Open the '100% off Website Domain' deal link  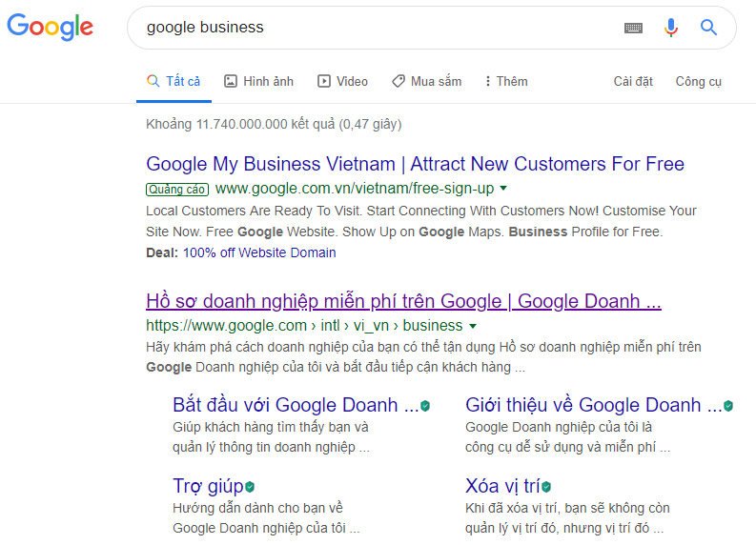pos(259,252)
